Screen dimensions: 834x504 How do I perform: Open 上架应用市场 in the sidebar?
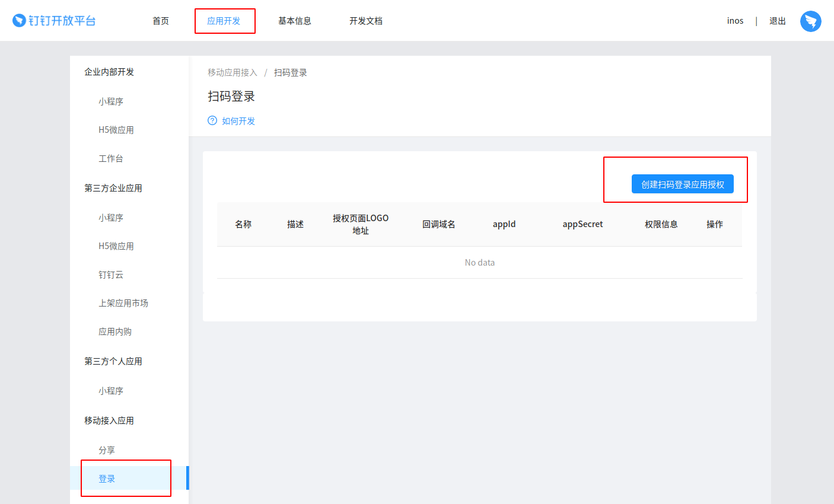tap(123, 303)
